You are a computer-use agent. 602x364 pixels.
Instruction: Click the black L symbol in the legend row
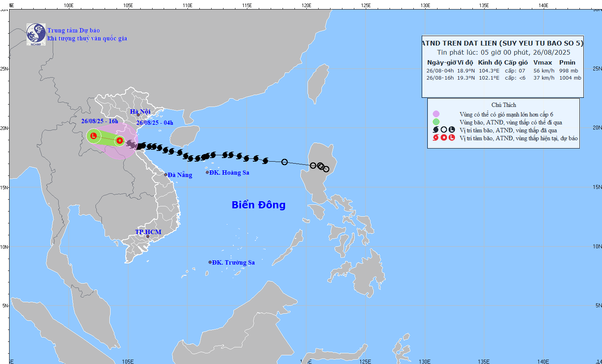click(452, 130)
